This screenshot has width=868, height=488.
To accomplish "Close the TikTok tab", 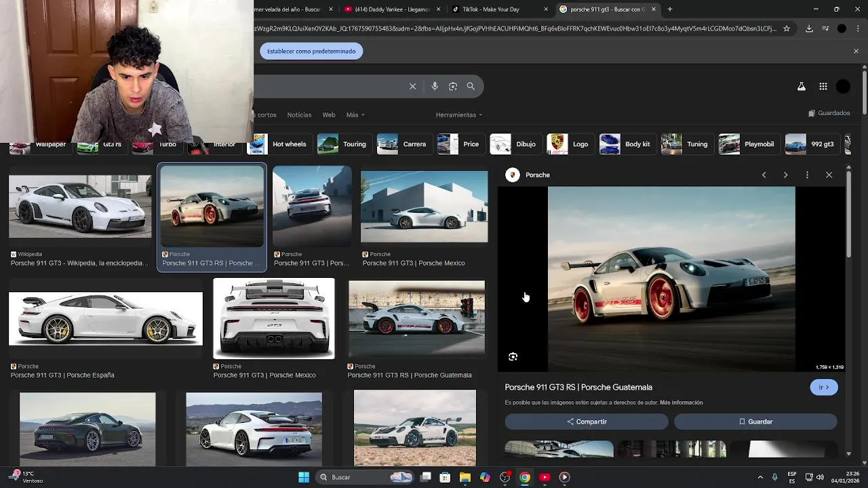I will click(546, 9).
